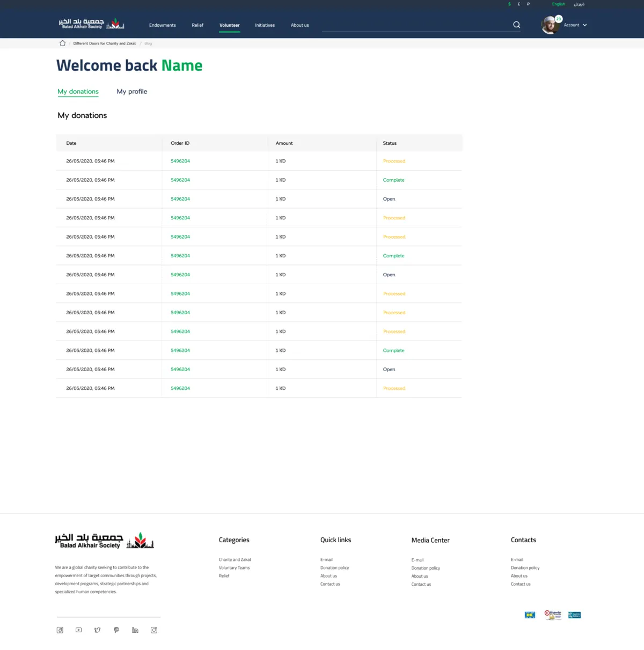Click the Order ID column header

click(x=180, y=143)
